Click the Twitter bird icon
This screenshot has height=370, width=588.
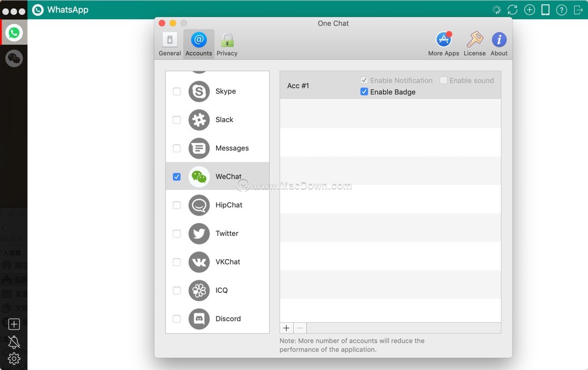coord(199,233)
